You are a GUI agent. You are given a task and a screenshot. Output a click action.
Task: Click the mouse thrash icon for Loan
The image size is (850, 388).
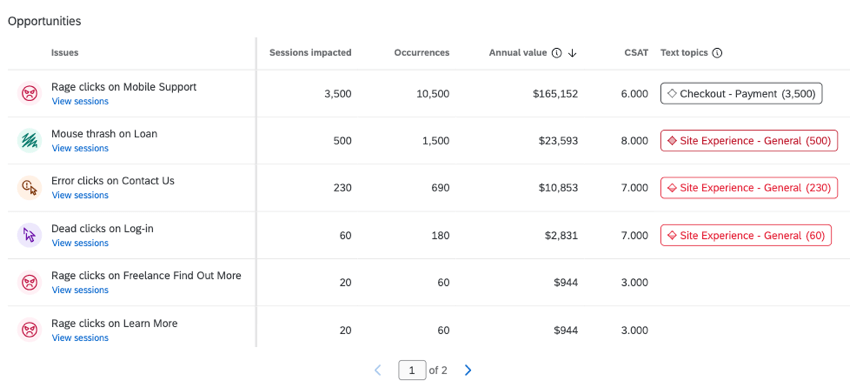(x=29, y=140)
